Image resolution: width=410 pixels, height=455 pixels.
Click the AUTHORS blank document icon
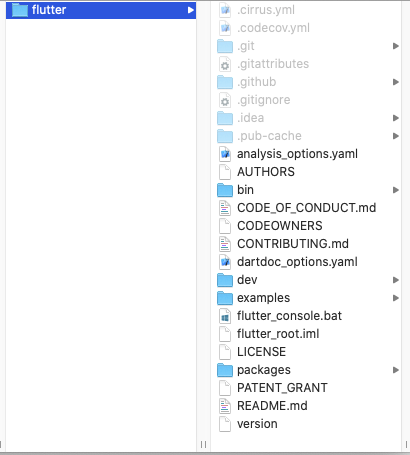pyautogui.click(x=225, y=172)
